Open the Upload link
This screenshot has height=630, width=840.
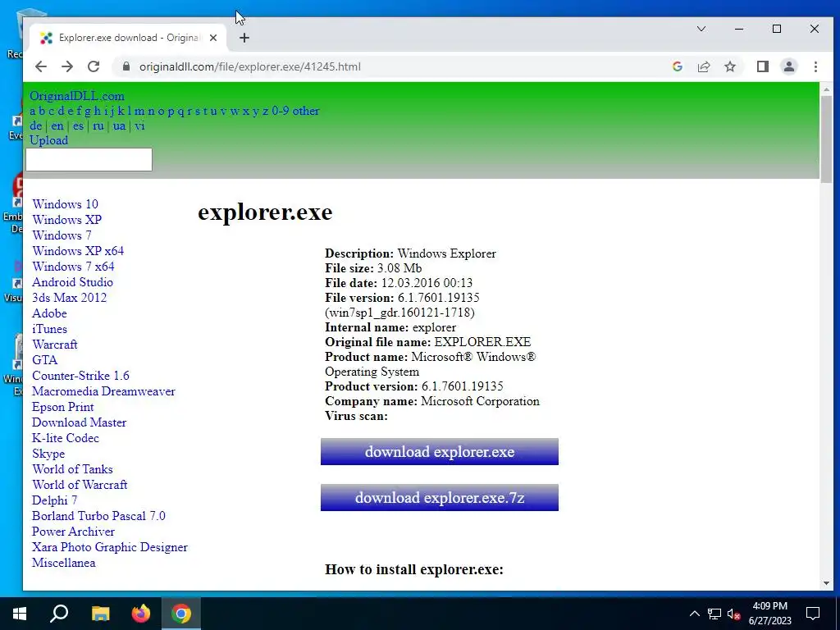(x=48, y=140)
